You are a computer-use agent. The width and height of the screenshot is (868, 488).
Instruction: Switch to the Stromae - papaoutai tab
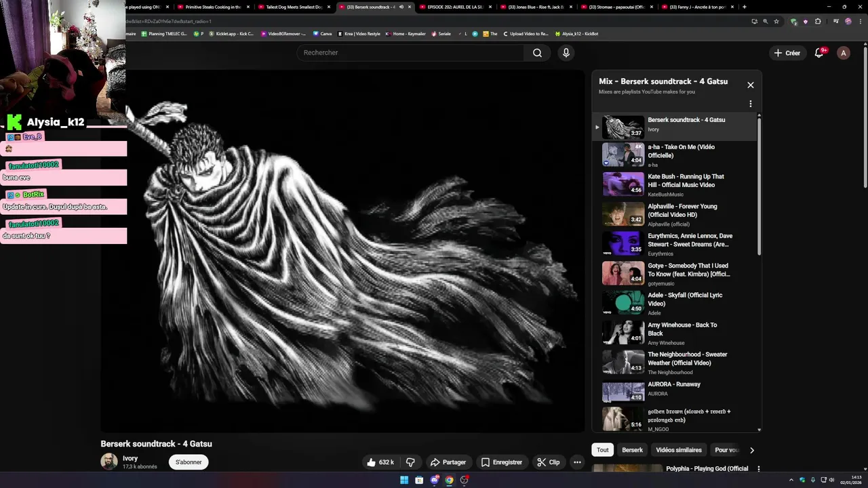(616, 7)
